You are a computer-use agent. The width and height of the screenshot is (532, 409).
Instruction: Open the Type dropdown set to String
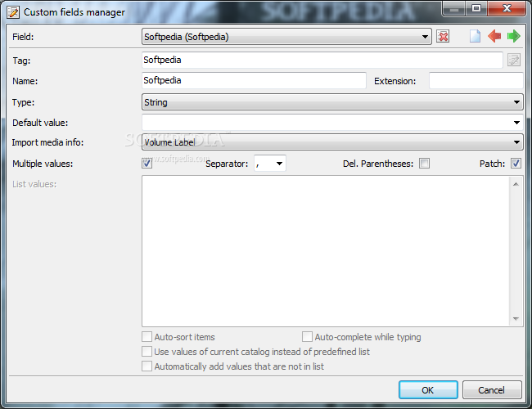[332, 102]
